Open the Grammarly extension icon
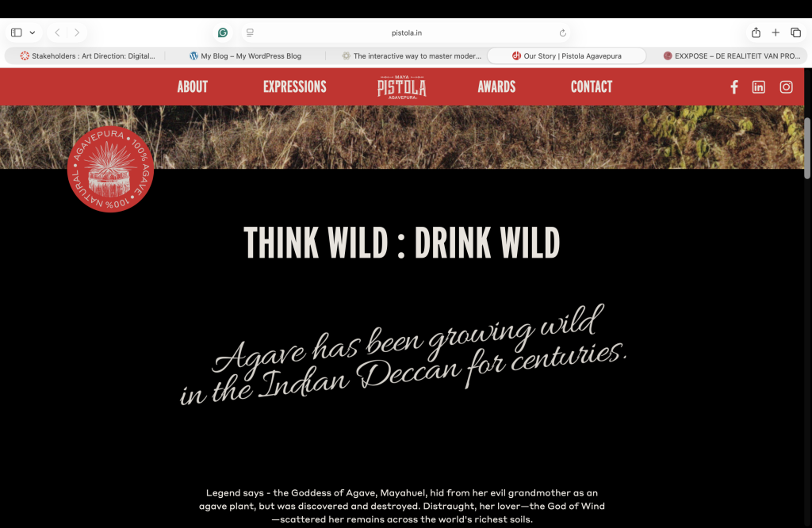This screenshot has height=528, width=812. click(x=223, y=33)
